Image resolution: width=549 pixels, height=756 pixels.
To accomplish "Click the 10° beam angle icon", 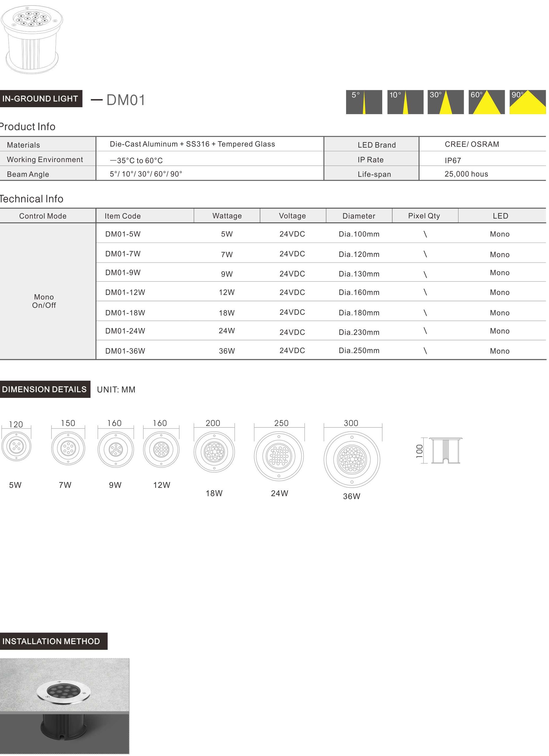I will [x=405, y=102].
